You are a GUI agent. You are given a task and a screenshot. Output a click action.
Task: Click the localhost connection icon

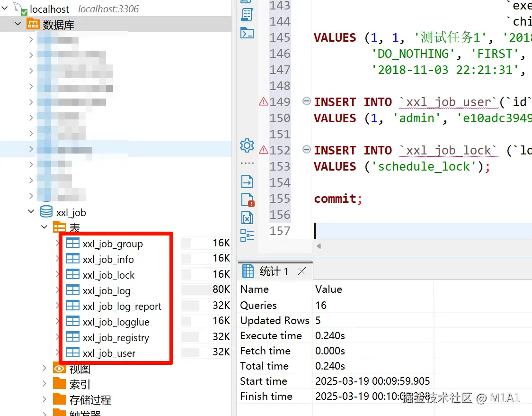[x=20, y=8]
